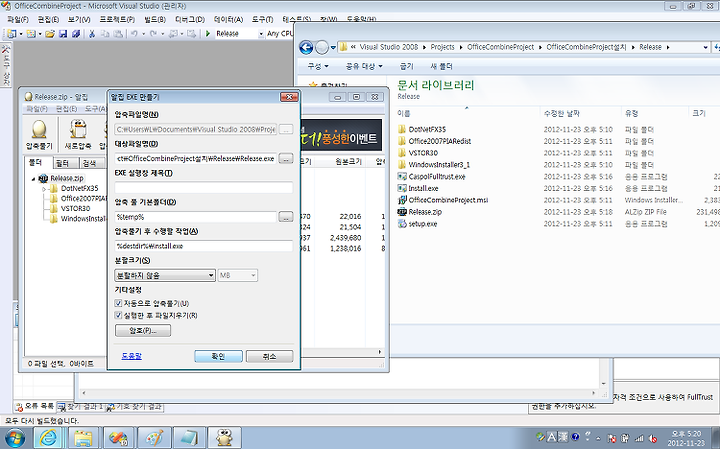Click the Save All icon

point(76,34)
